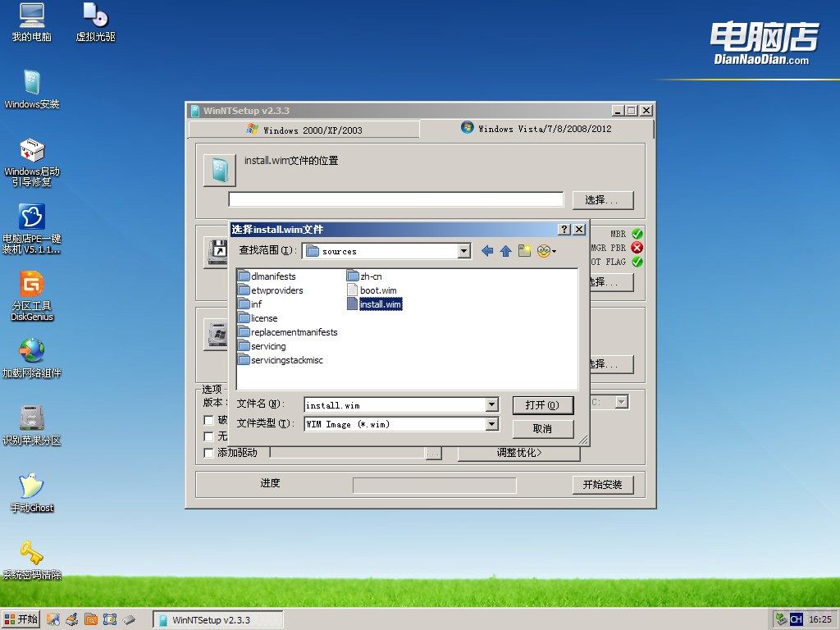Launch 手动Ghost desktop icon

coord(32,493)
